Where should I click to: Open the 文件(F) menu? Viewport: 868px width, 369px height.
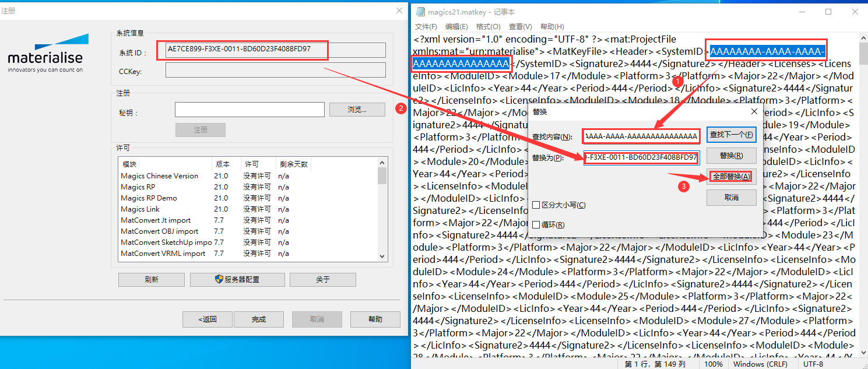pyautogui.click(x=426, y=27)
